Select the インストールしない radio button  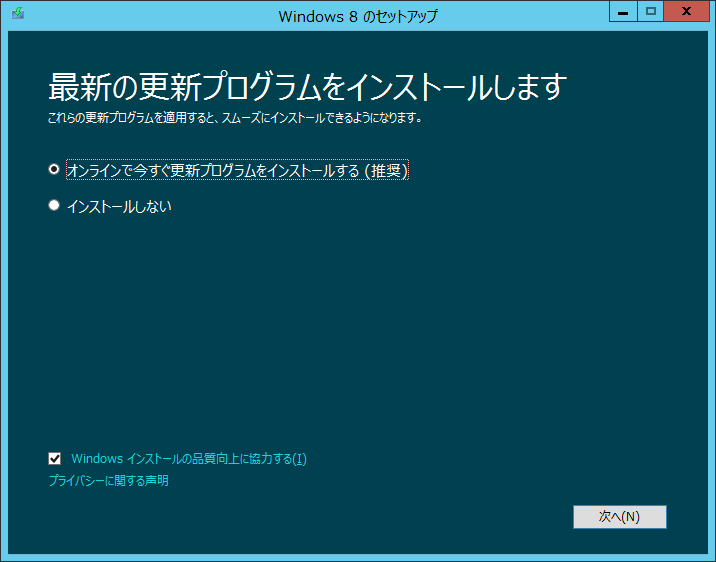tap(54, 206)
